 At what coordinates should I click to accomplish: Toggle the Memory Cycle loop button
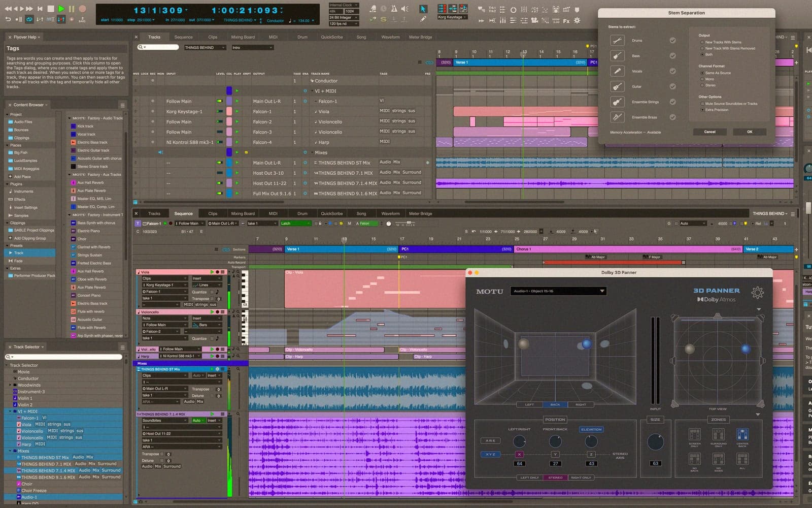click(x=29, y=19)
